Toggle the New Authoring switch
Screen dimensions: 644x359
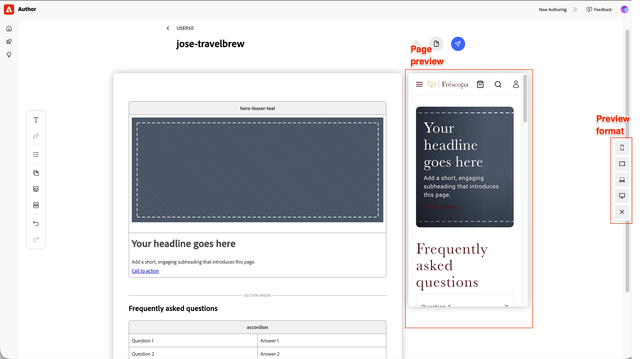(x=573, y=10)
